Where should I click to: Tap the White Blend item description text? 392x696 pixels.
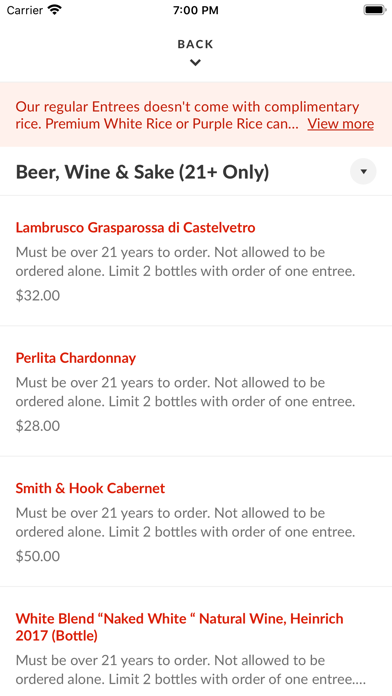[190, 670]
